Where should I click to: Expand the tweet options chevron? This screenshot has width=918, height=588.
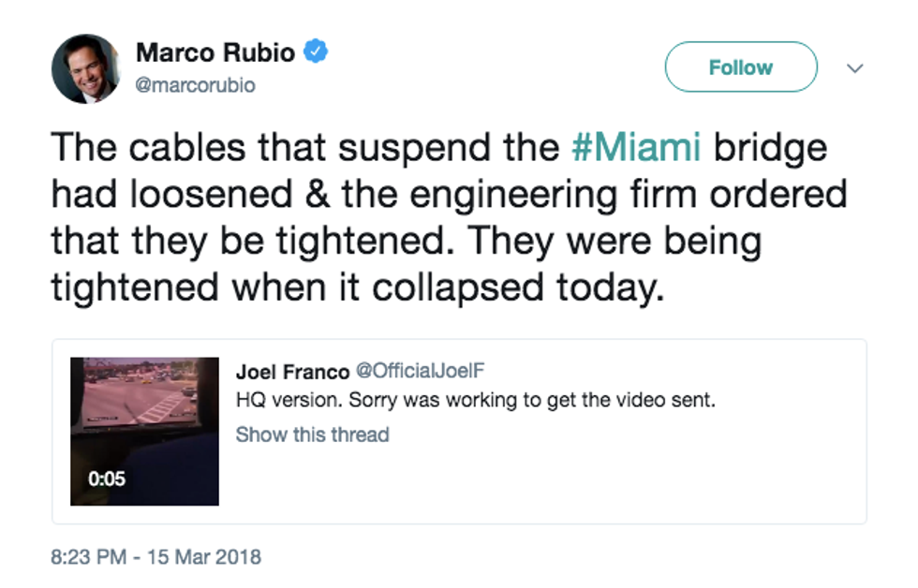click(854, 68)
